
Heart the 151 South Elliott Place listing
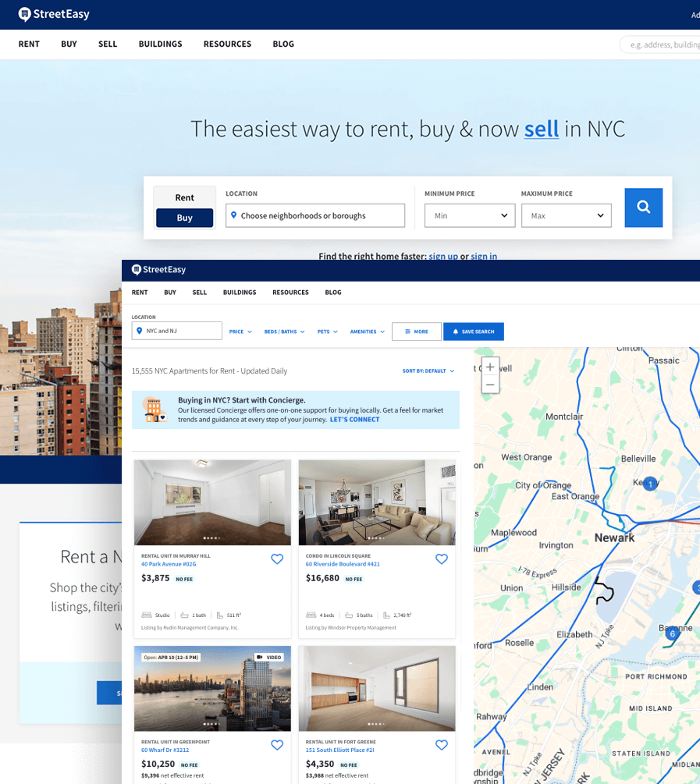click(x=442, y=745)
